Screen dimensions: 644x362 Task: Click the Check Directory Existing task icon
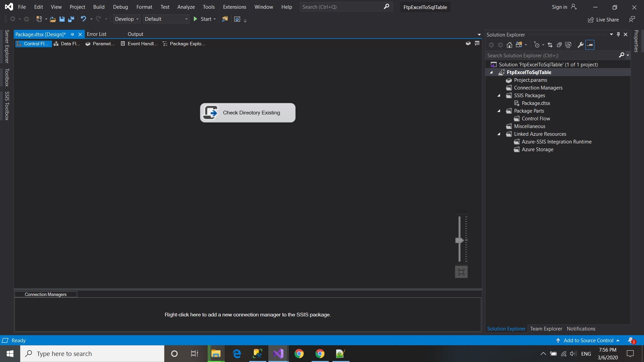coord(211,113)
